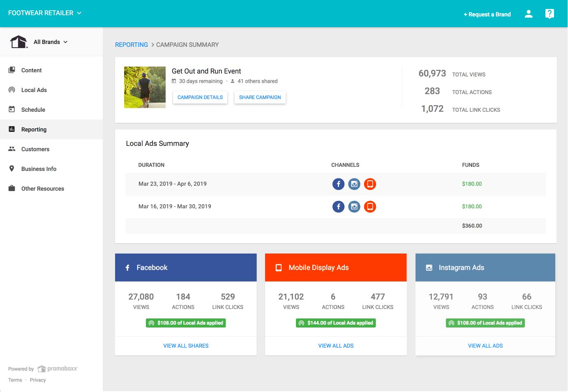This screenshot has width=568, height=392.
Task: Open Local Ads menu item
Action: click(51, 90)
